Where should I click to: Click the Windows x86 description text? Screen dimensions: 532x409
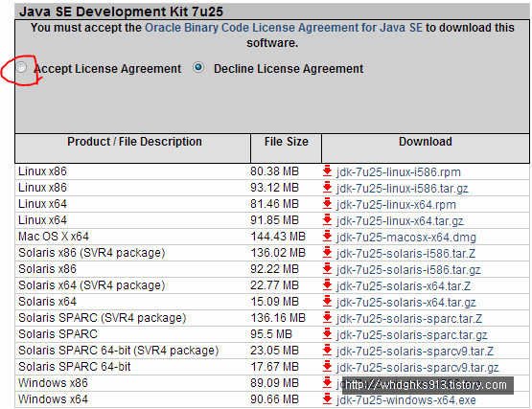(x=53, y=382)
